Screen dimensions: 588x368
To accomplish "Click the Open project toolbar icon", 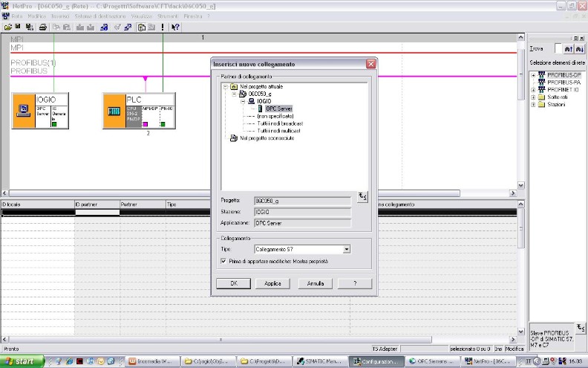I will (7, 27).
